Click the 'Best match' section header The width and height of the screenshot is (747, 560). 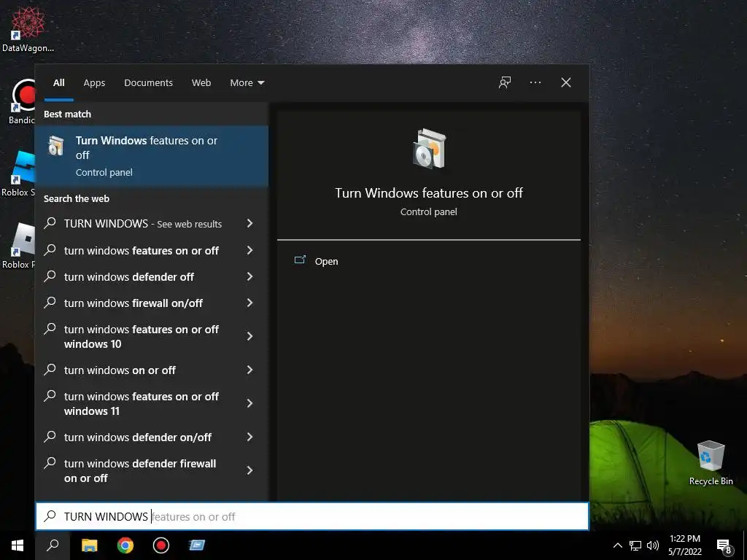[67, 114]
